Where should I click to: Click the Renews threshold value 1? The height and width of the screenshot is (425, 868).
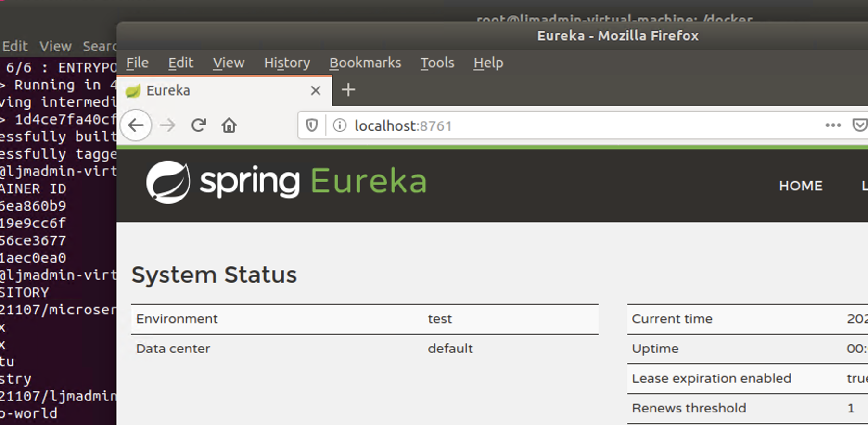click(851, 408)
